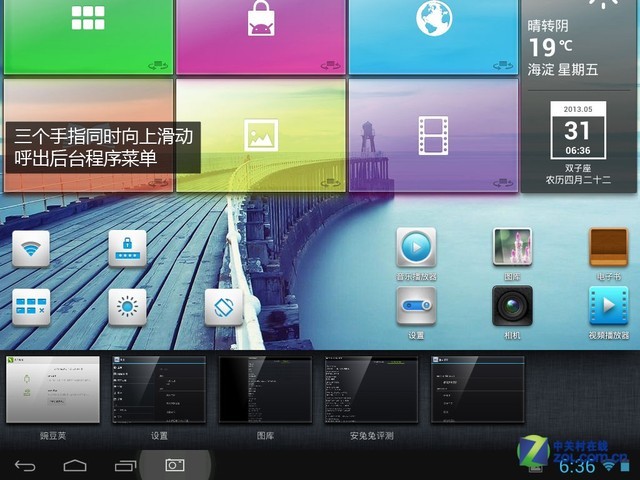This screenshot has width=640, height=480.
Task: Tap the task cleaner widget
Action: (32, 306)
